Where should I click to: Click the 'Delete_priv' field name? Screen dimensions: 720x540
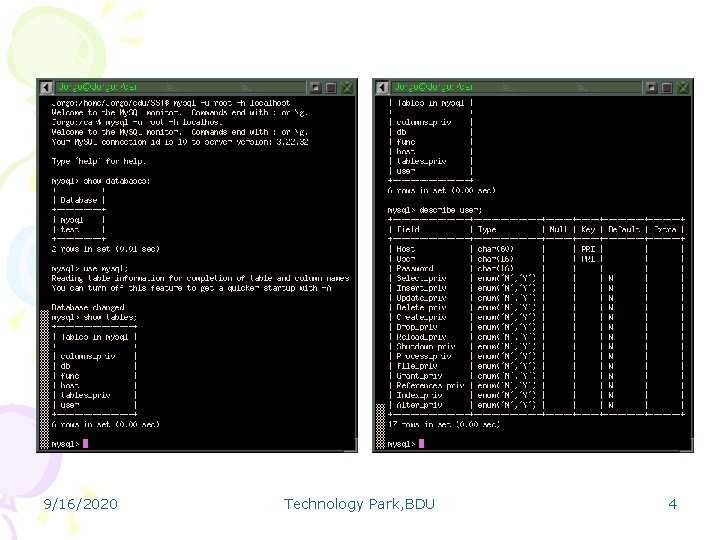coord(421,308)
